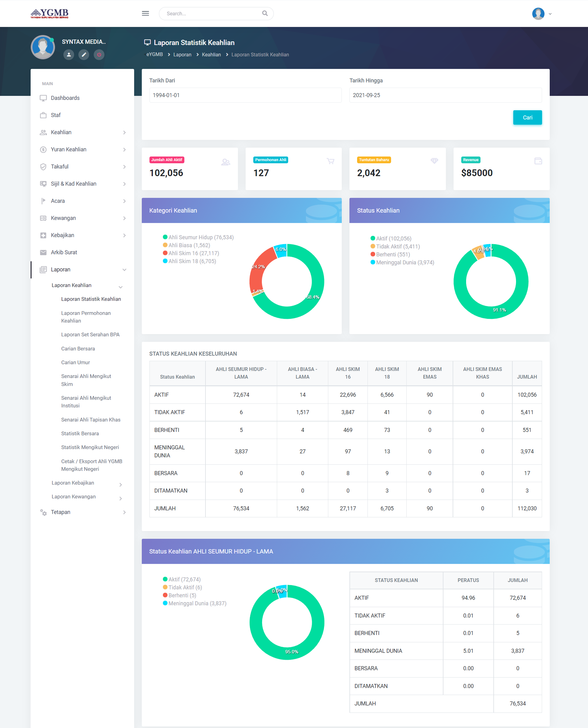
Task: Open dropdown arrow beside top avatar
Action: coord(550,14)
